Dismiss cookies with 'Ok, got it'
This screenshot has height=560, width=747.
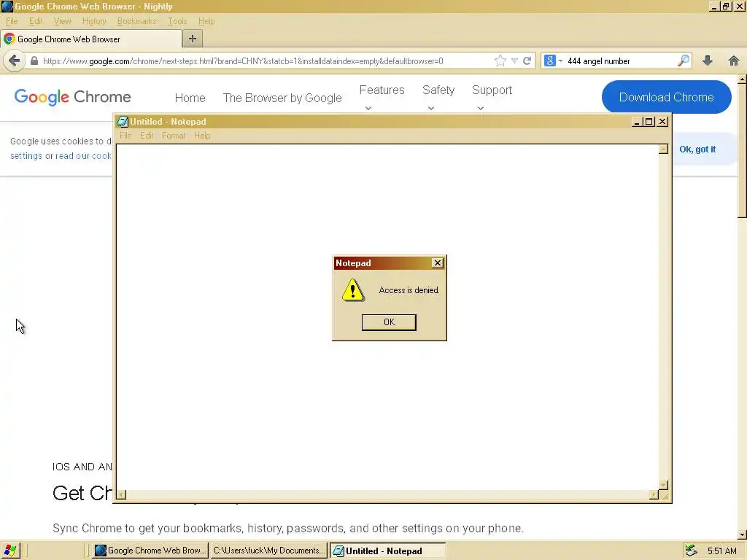pos(697,149)
